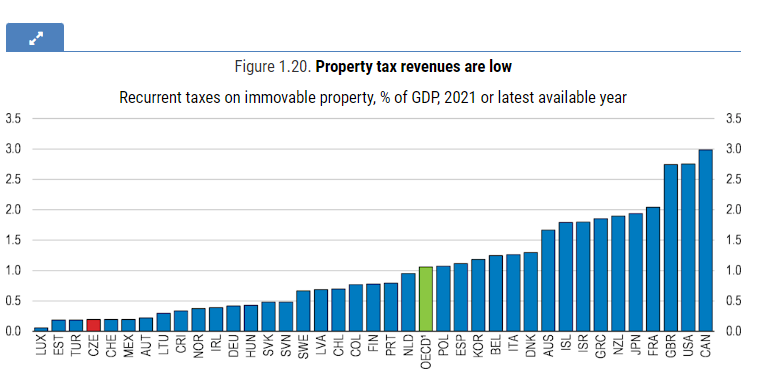The image size is (775, 373).
Task: Click the expand figure fullscreen icon
Action: [x=35, y=38]
